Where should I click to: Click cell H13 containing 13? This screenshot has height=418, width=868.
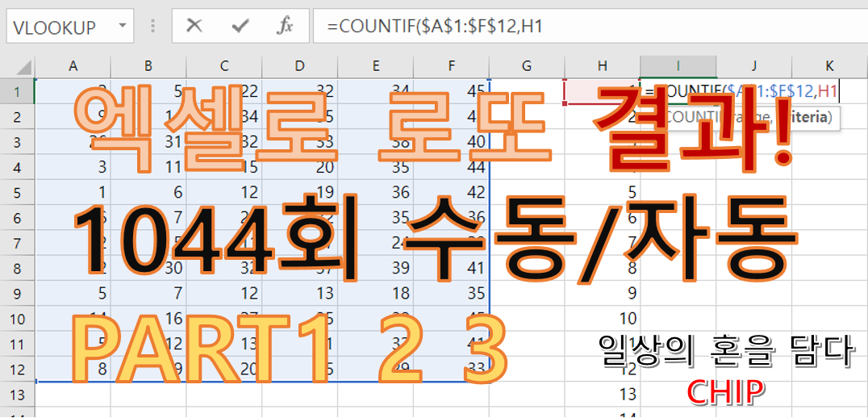point(603,395)
